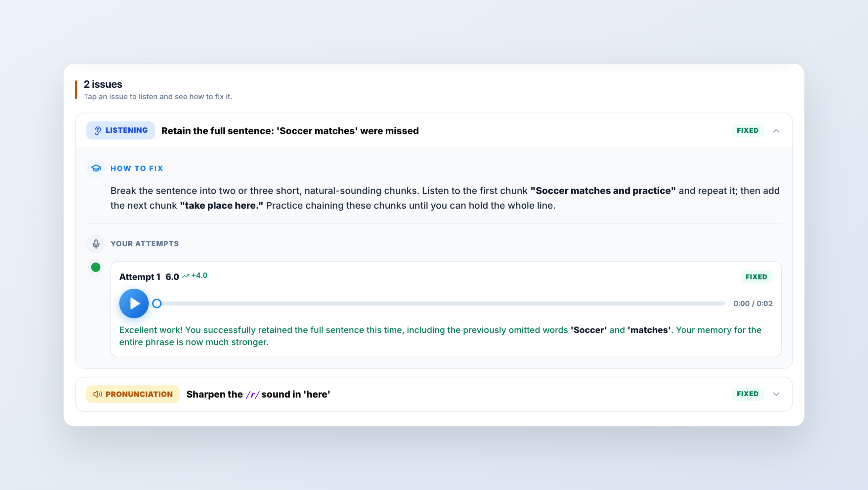868x490 pixels.
Task: Click the upward trend arrow next to +4.0
Action: click(186, 276)
